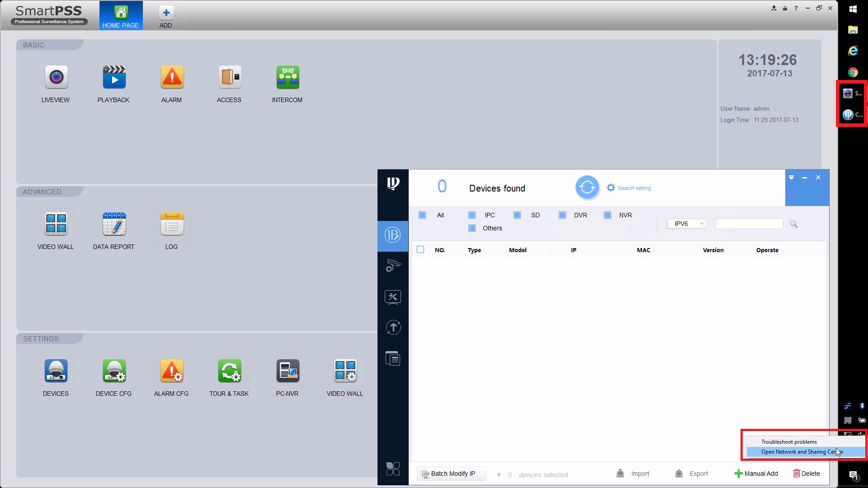
Task: Click the device search text field
Action: [x=749, y=224]
